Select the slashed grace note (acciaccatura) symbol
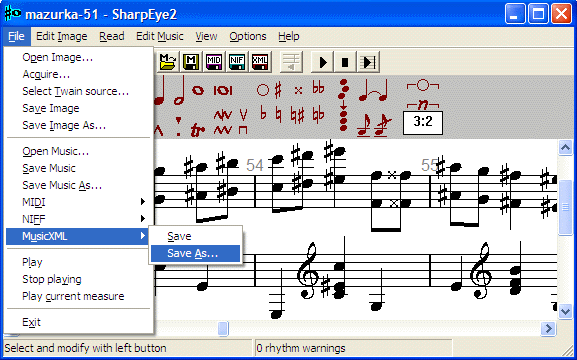Viewport: 577px width, 360px height. tap(382, 126)
